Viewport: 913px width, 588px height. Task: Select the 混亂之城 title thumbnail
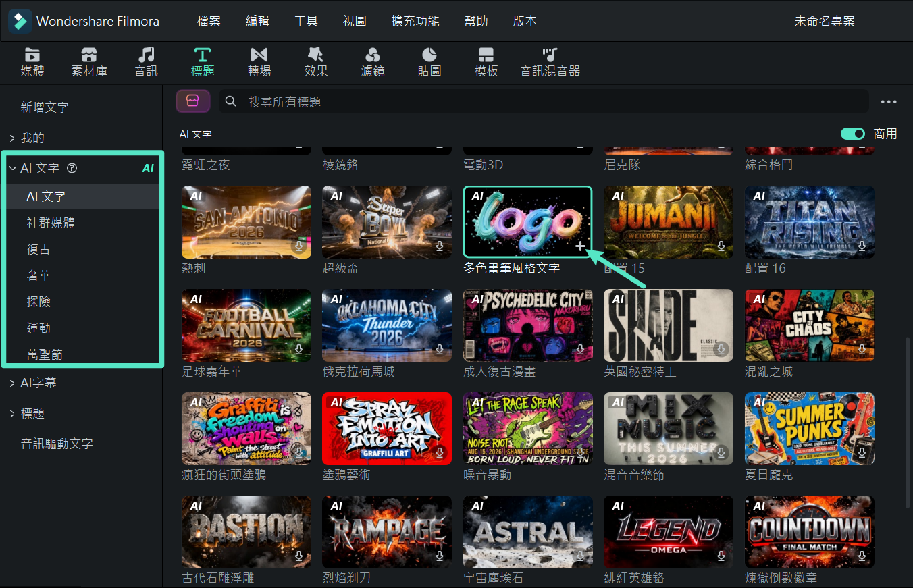click(x=810, y=325)
